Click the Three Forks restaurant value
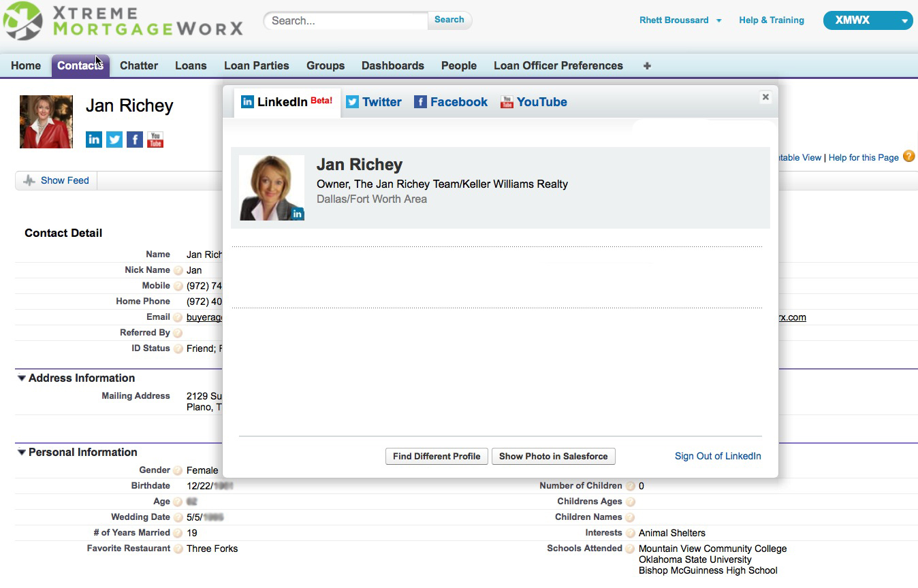This screenshot has height=588, width=918. tap(212, 549)
